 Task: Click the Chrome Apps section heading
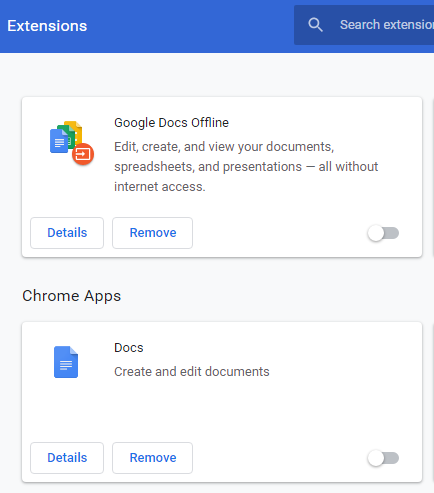pyautogui.click(x=72, y=296)
